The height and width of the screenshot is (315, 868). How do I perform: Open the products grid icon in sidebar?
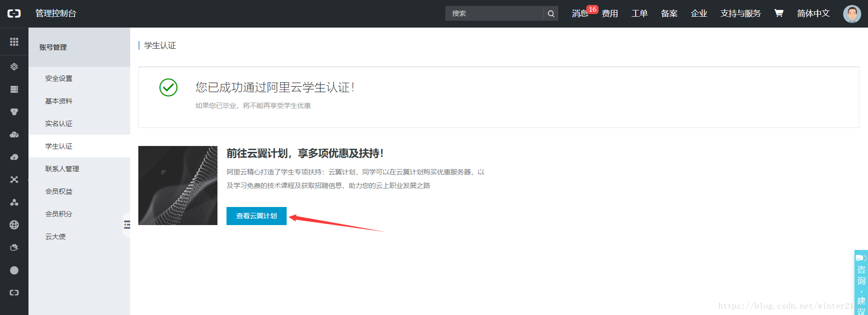(14, 42)
